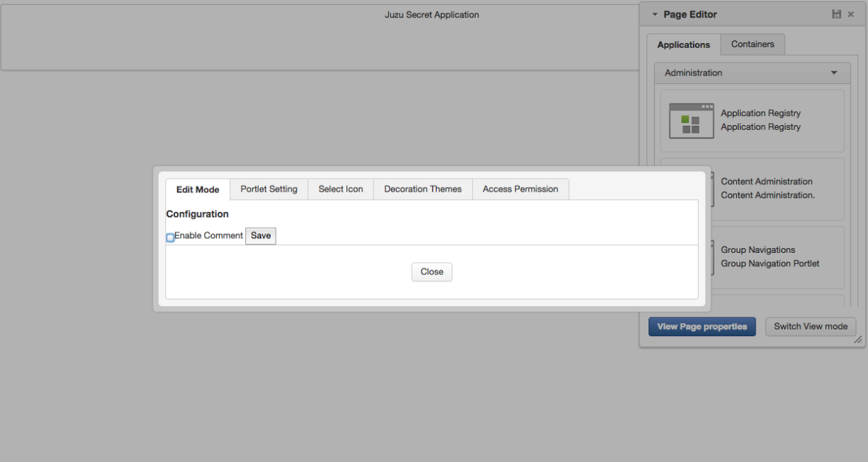Show the Applications tab
Screen dimensions: 868x462
click(683, 44)
